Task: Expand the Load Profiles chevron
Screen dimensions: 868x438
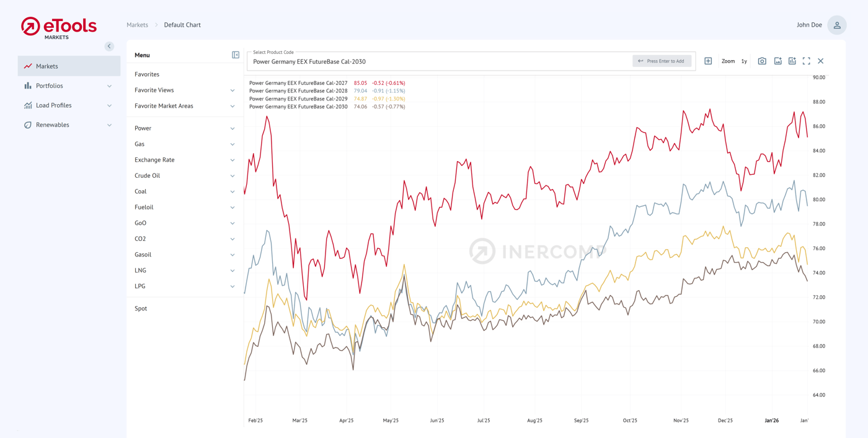Action: 109,105
